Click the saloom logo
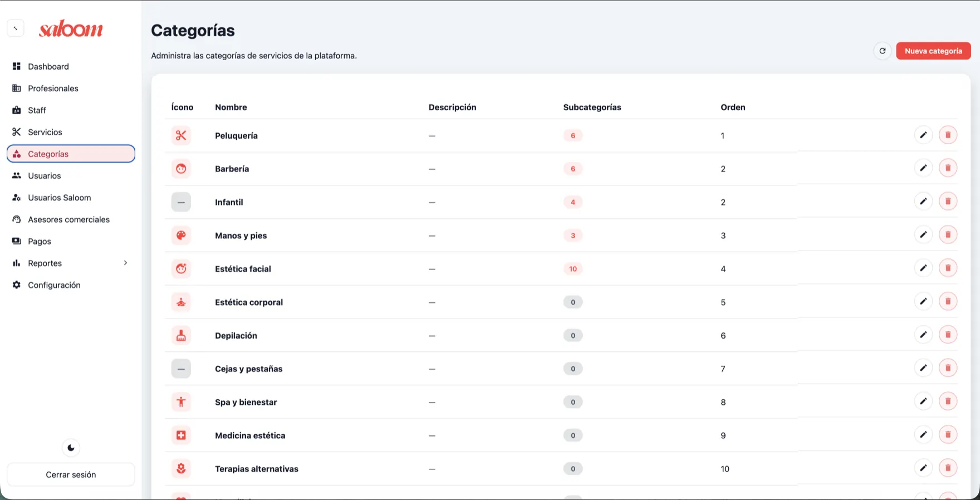Viewport: 980px width, 500px height. [71, 28]
